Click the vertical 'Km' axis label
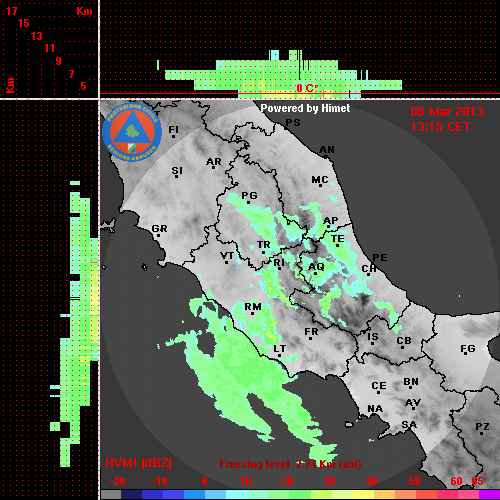Screen dimensions: 500x500 click(11, 86)
